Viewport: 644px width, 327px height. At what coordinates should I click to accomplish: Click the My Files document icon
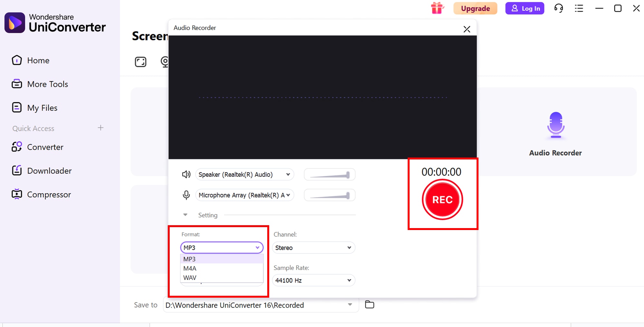pyautogui.click(x=17, y=107)
